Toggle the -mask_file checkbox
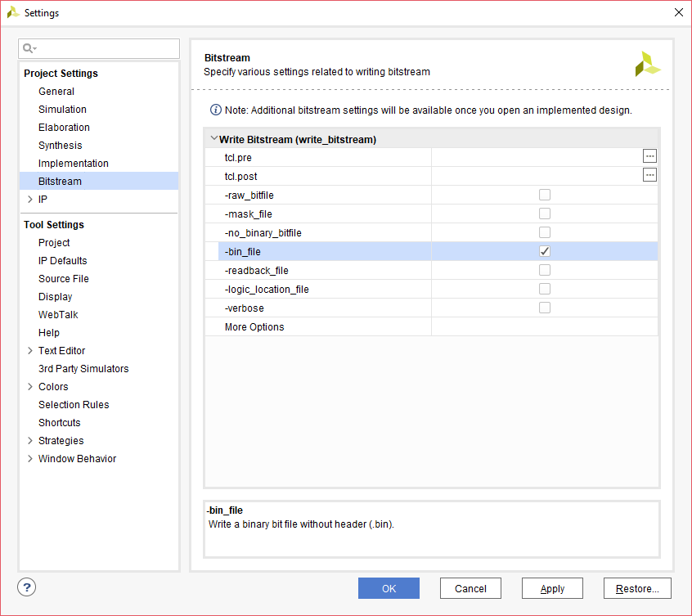The height and width of the screenshot is (616, 692). (x=545, y=214)
